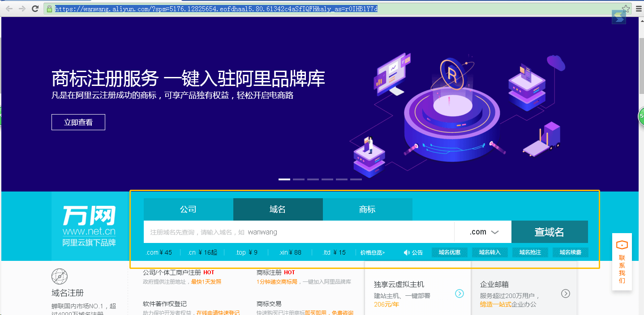Click the .cn ¥16起 price link
Viewport: 644px width, 315px height.
click(202, 252)
